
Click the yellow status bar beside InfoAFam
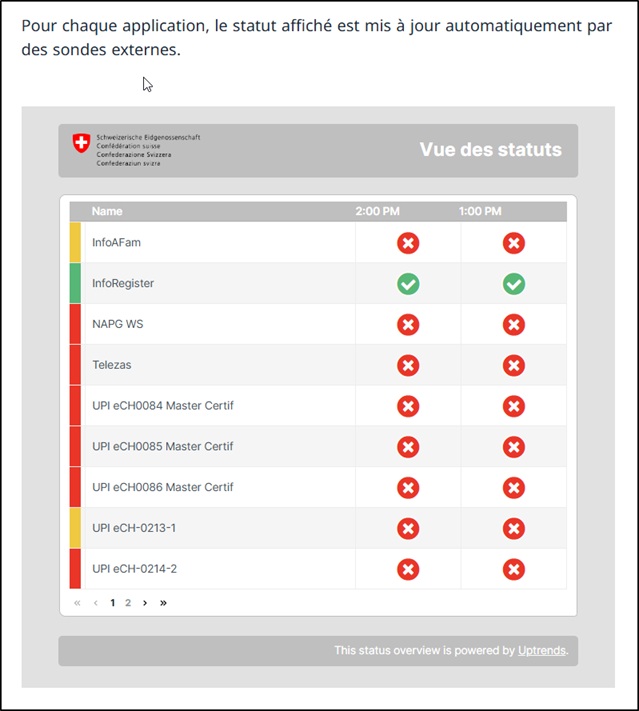coord(75,242)
